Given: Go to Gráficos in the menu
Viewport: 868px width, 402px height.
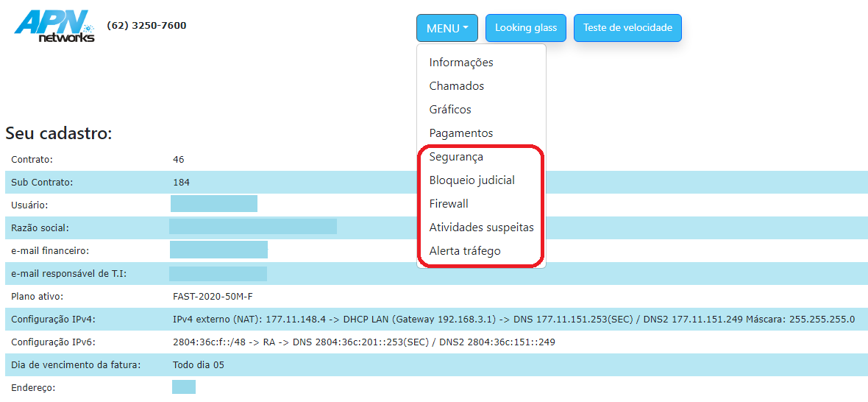Looking at the screenshot, I should point(450,110).
